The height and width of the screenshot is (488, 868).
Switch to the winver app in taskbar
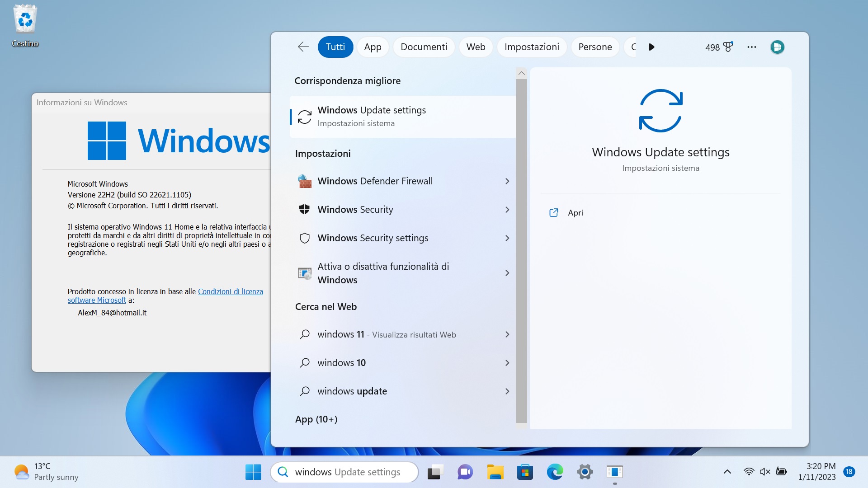[x=615, y=472]
